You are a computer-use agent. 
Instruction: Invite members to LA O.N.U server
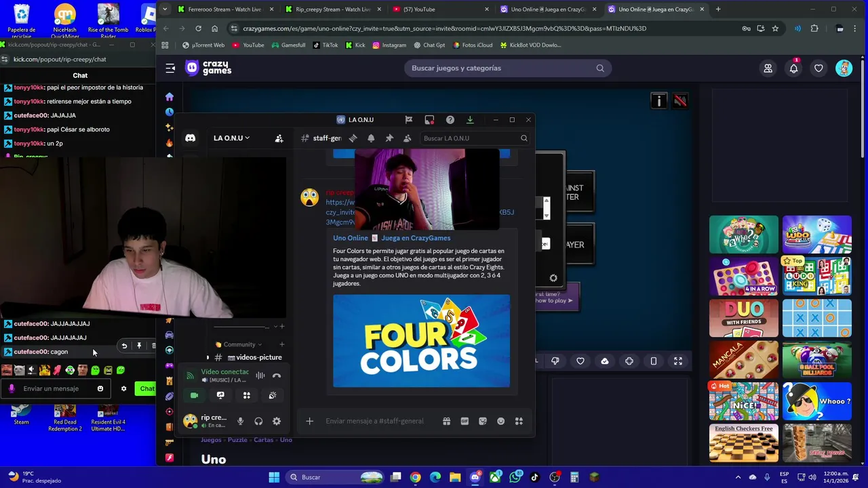(279, 138)
